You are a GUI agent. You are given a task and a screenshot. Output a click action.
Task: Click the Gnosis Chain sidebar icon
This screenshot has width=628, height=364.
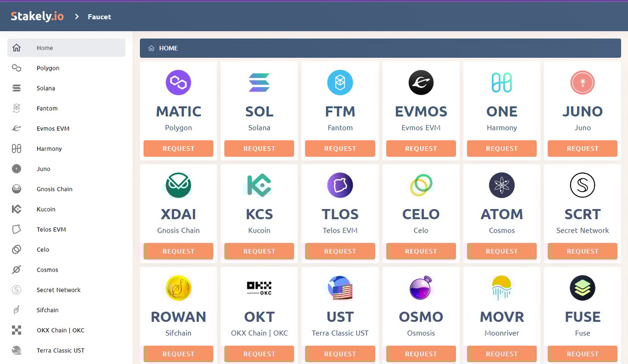[x=17, y=189]
